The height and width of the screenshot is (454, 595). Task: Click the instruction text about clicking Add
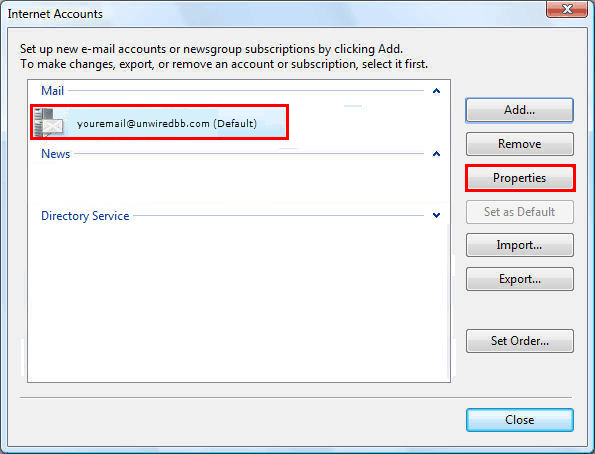pyautogui.click(x=211, y=49)
